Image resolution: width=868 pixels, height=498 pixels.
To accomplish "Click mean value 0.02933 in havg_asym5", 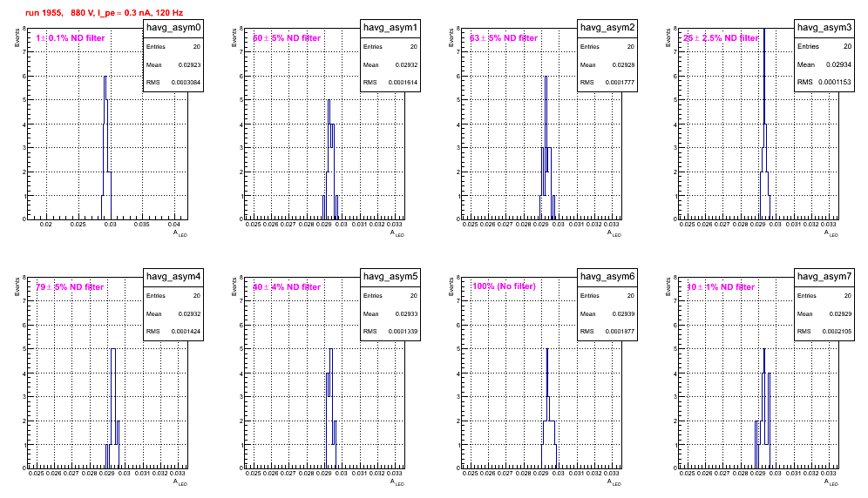I will coord(406,313).
